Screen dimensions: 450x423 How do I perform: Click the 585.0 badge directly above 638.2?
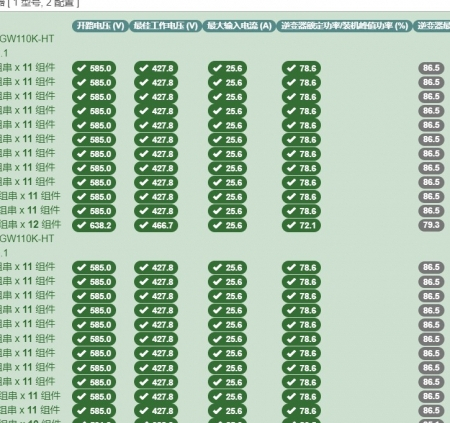[x=94, y=211]
